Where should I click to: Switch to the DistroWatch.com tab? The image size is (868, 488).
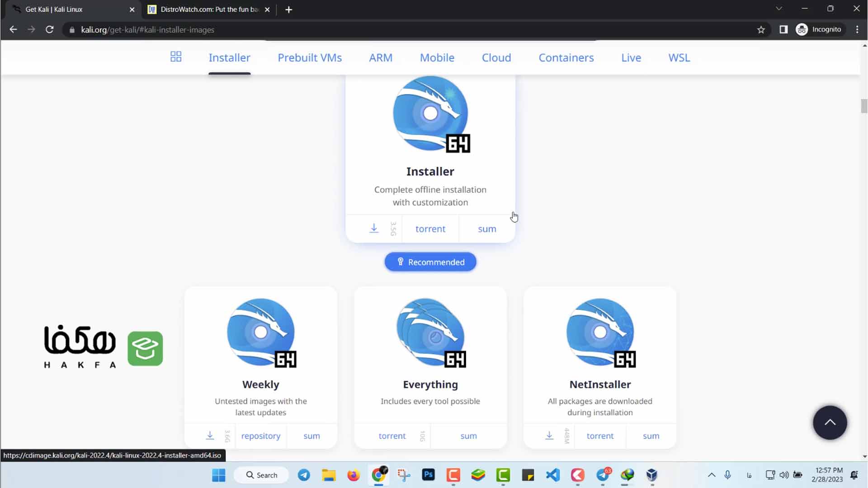(x=208, y=9)
